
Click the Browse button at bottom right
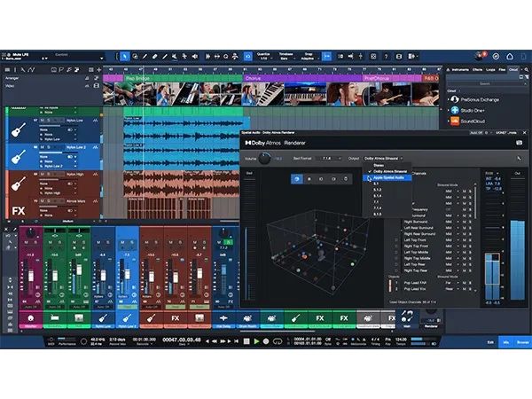(522, 342)
